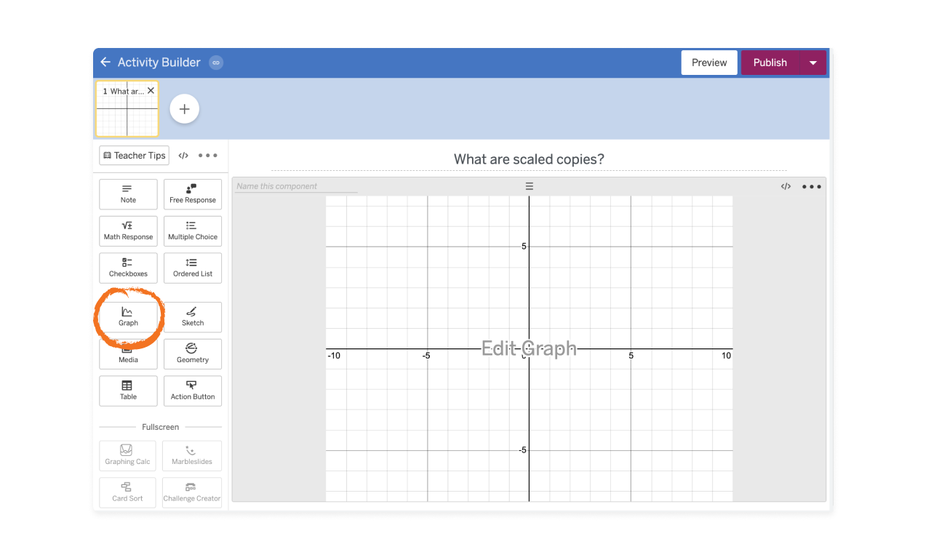Insert a Sketch component

point(193,317)
